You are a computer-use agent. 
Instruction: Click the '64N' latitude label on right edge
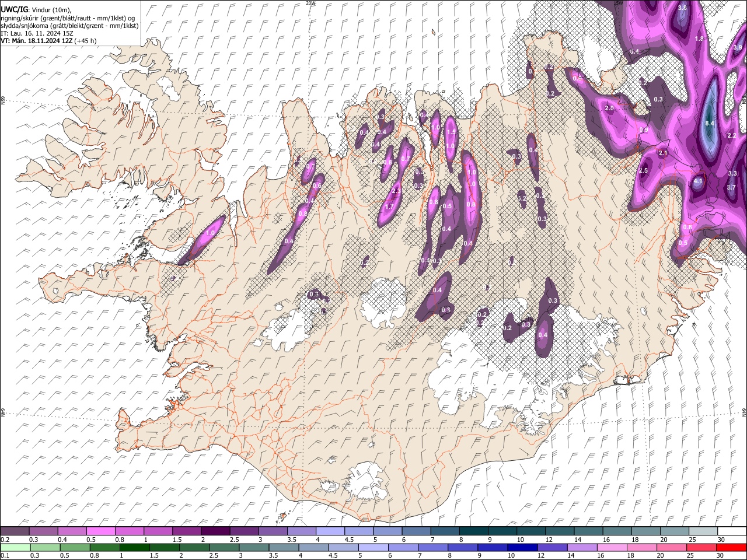(x=744, y=412)
